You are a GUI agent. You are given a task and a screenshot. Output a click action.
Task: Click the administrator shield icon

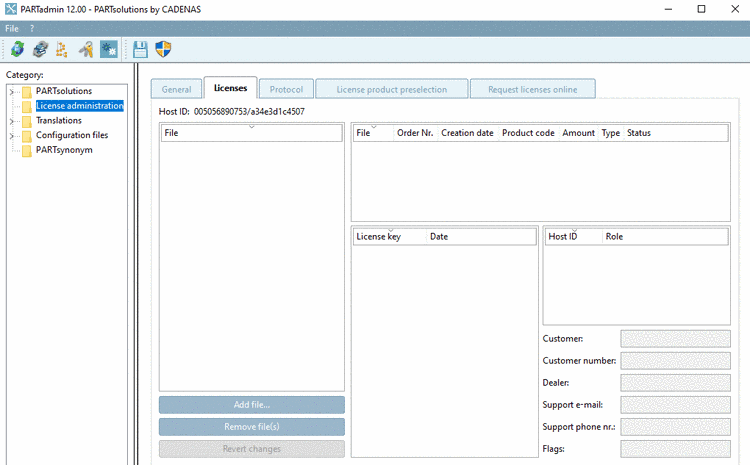click(x=163, y=49)
